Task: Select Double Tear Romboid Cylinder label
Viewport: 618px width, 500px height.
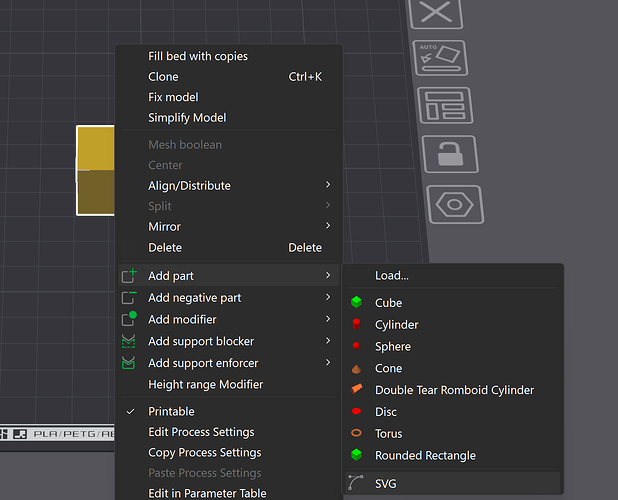Action: coord(454,390)
